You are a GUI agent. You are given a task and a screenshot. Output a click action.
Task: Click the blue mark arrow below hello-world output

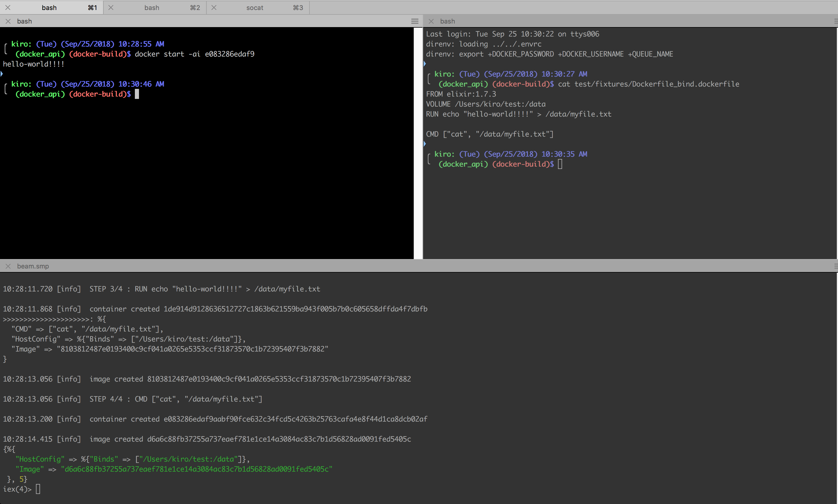pyautogui.click(x=2, y=74)
